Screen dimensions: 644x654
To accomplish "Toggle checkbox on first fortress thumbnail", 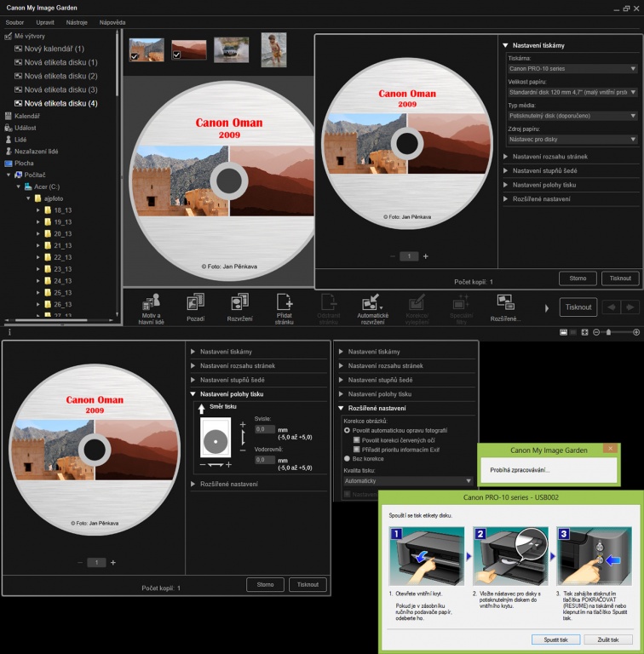I will [135, 56].
